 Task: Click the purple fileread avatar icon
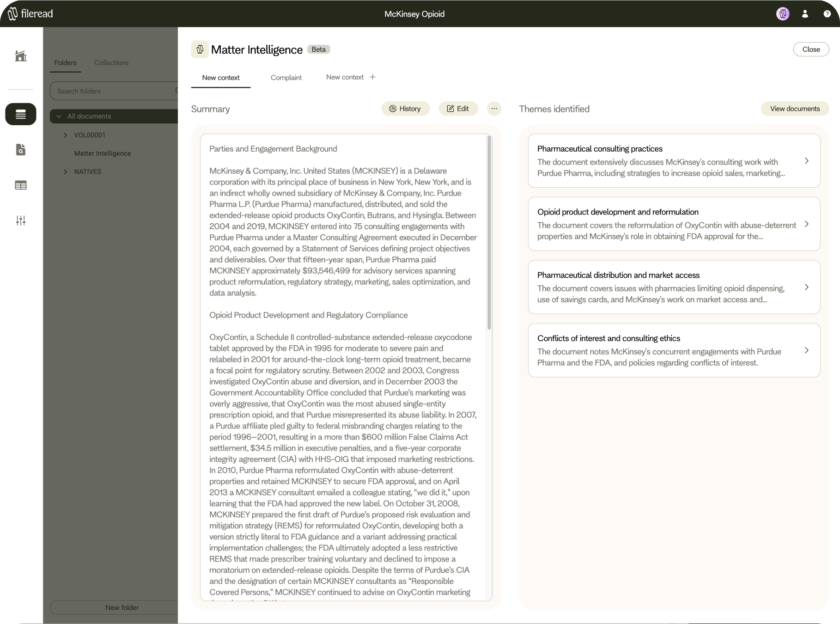783,14
